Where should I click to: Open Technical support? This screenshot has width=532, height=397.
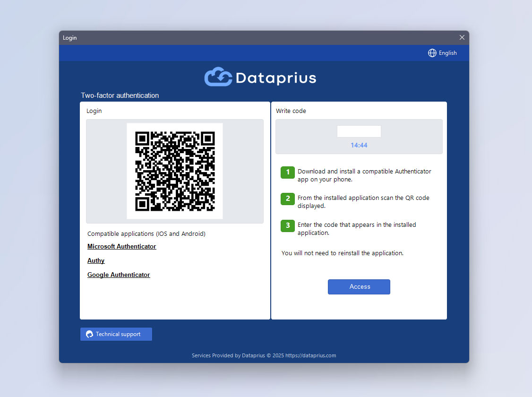(116, 334)
